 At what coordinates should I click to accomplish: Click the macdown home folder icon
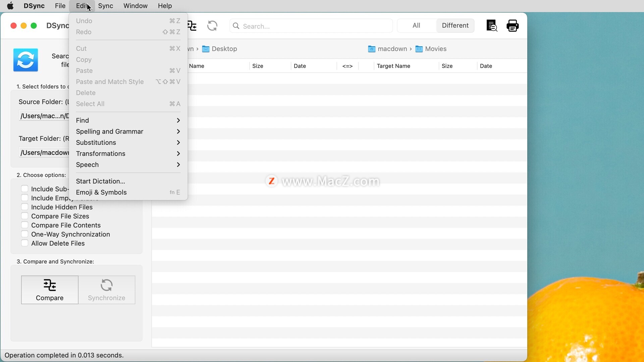coord(372,49)
